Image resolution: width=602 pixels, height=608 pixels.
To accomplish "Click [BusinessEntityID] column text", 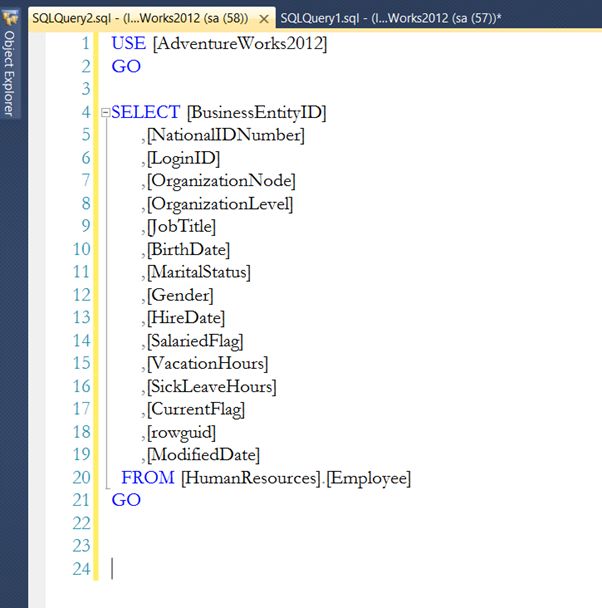I will click(257, 112).
